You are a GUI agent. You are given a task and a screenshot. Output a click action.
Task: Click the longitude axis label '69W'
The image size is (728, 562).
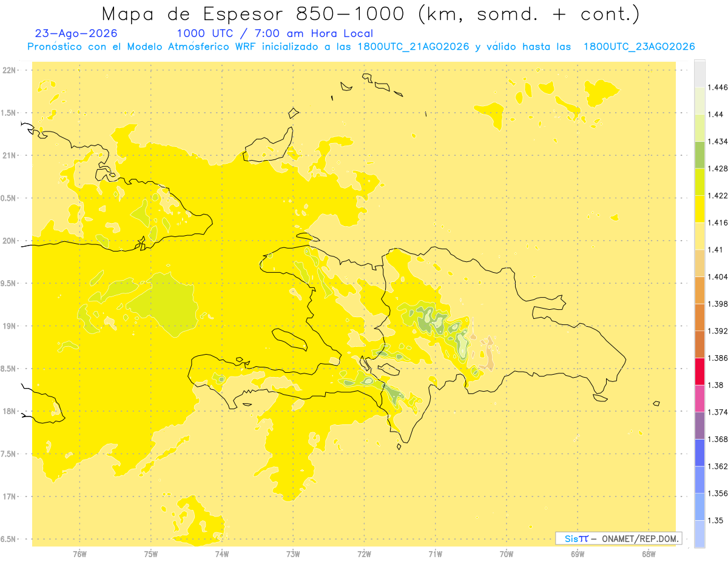coord(578,554)
